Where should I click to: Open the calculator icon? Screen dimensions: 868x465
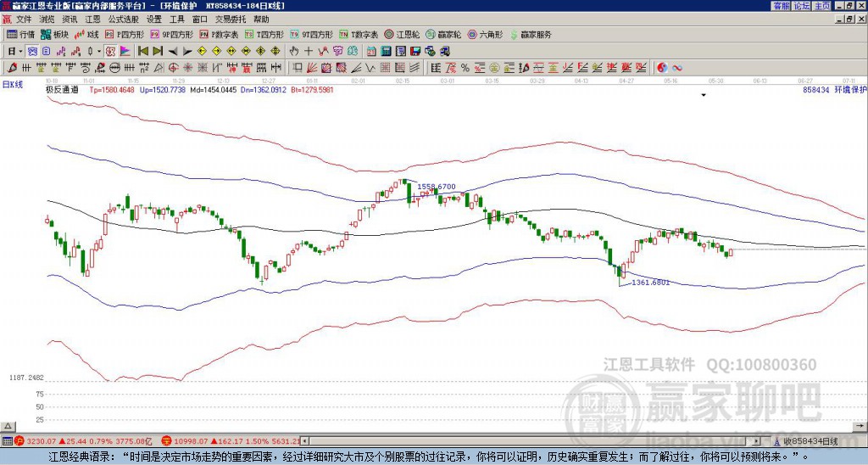coord(387,51)
